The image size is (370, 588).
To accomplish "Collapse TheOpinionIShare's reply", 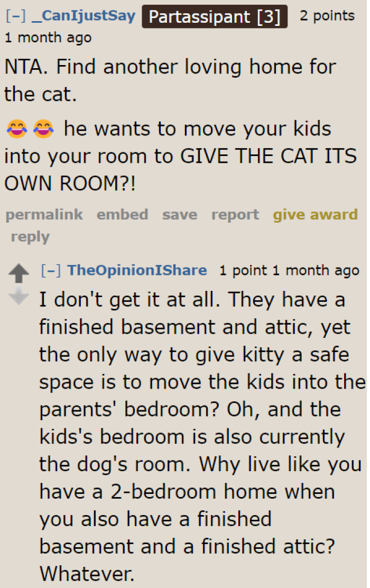I will point(51,270).
